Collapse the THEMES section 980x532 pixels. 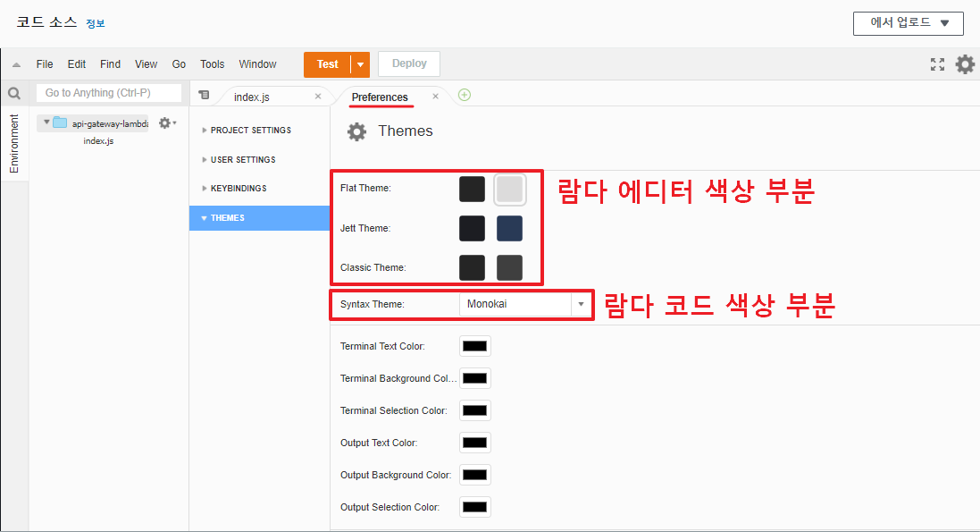259,218
